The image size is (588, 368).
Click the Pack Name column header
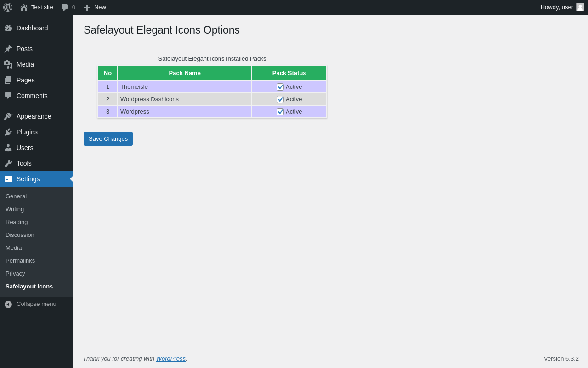[185, 73]
